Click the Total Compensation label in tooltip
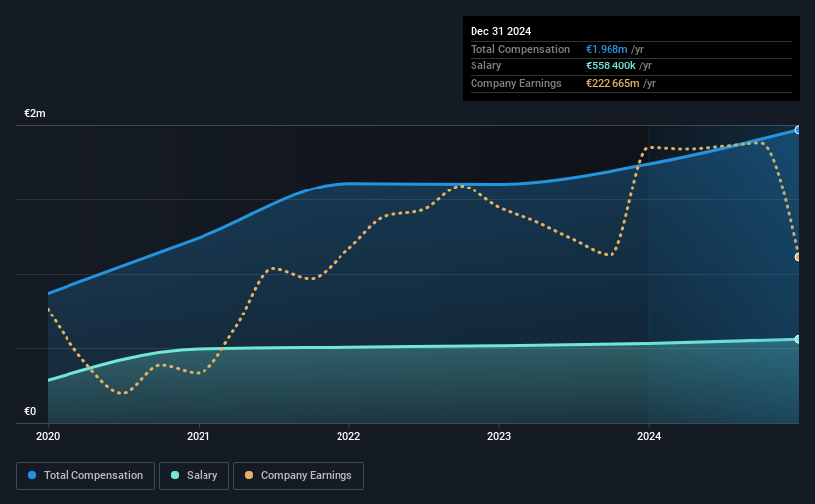The height and width of the screenshot is (504, 815). 520,49
